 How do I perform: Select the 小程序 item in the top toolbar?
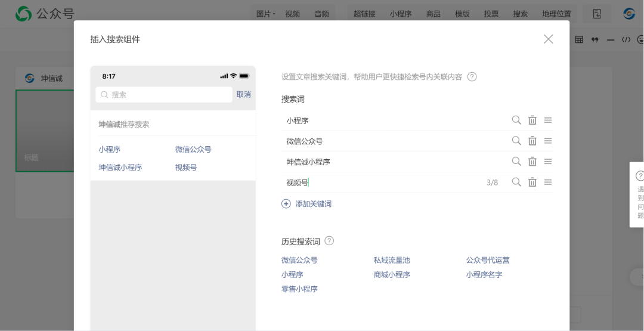coord(401,14)
